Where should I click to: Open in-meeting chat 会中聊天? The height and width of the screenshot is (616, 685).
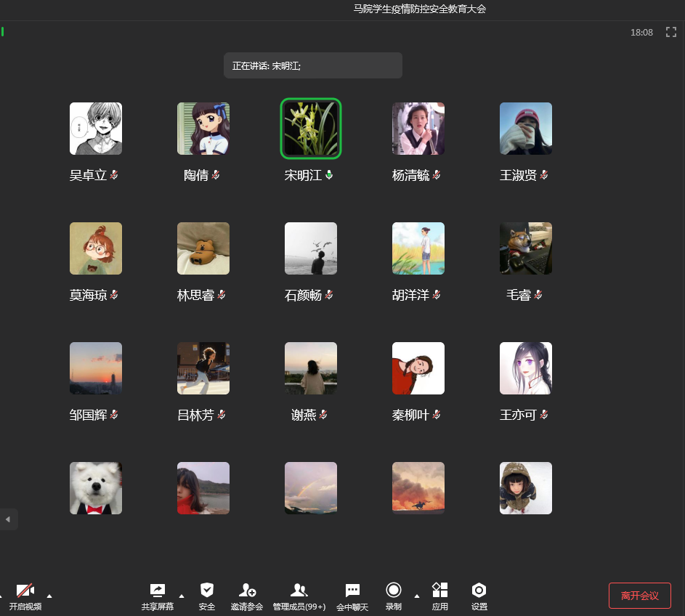pos(352,596)
